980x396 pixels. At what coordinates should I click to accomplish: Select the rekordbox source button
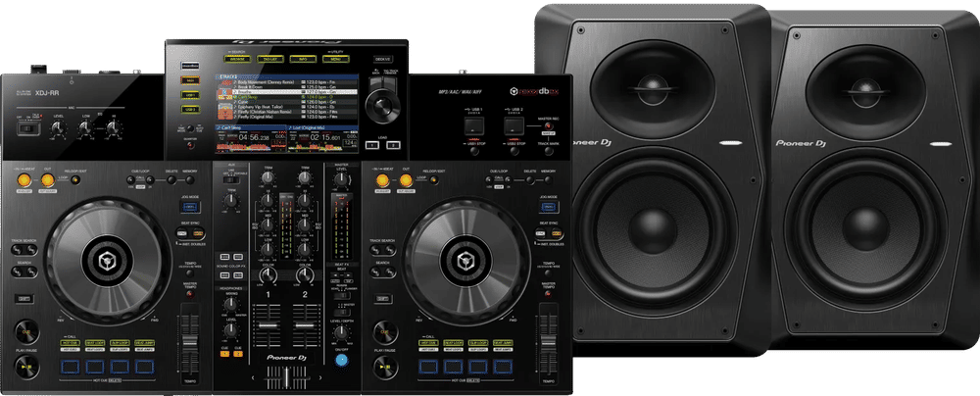[188, 65]
